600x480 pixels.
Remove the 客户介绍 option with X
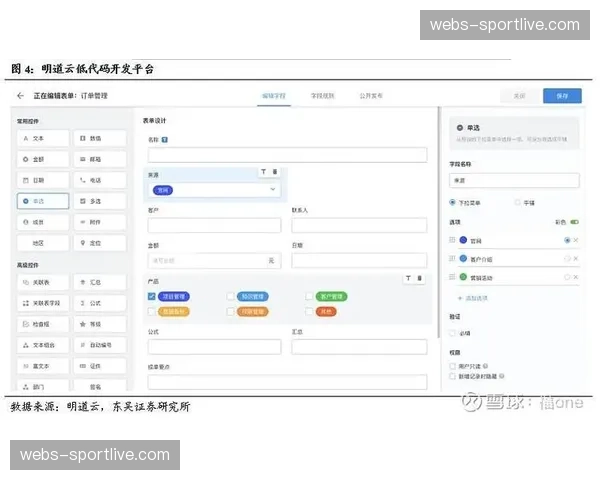(x=576, y=258)
